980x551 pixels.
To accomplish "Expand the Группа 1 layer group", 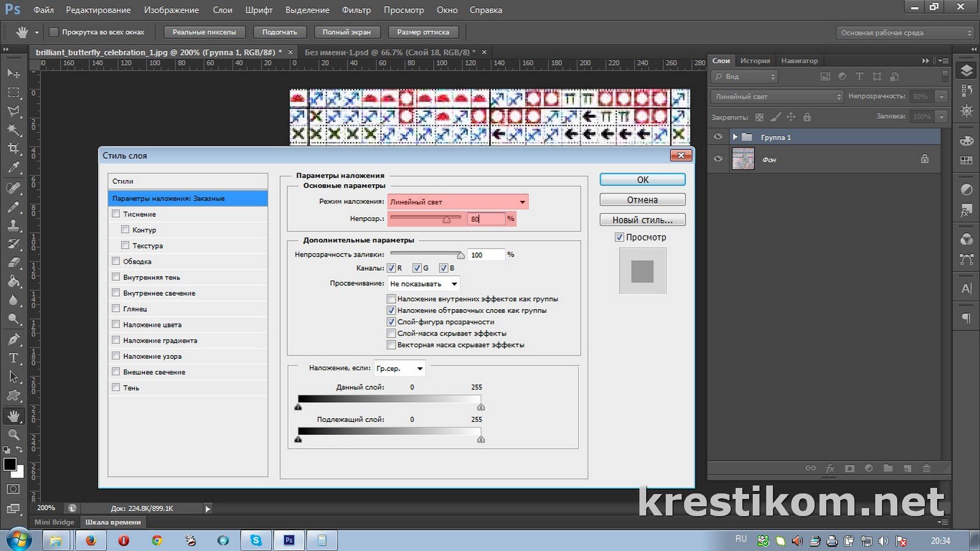I will click(734, 137).
